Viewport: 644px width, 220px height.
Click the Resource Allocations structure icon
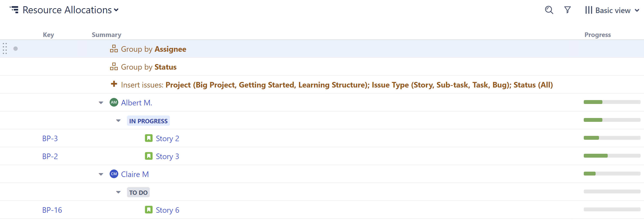coord(15,10)
